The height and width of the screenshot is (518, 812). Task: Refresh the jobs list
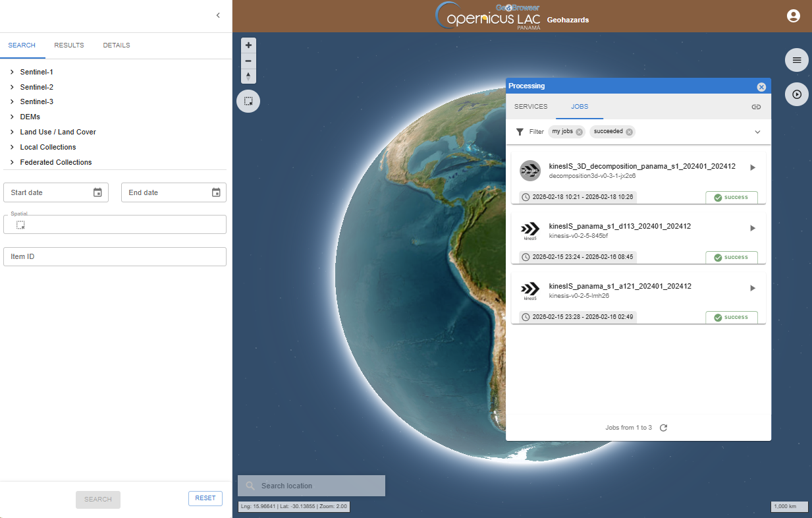pyautogui.click(x=664, y=428)
